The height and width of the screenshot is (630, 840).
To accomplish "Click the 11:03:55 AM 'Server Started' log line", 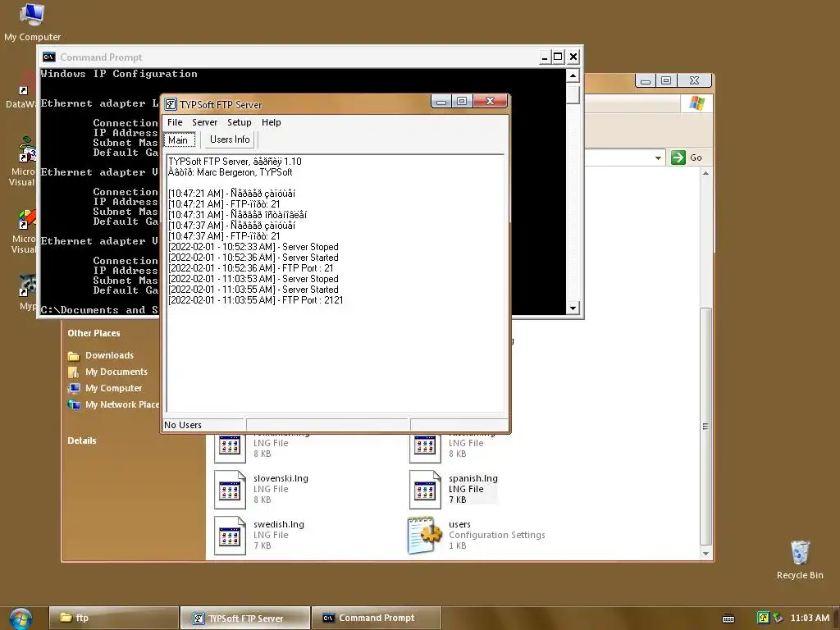I will pos(253,290).
